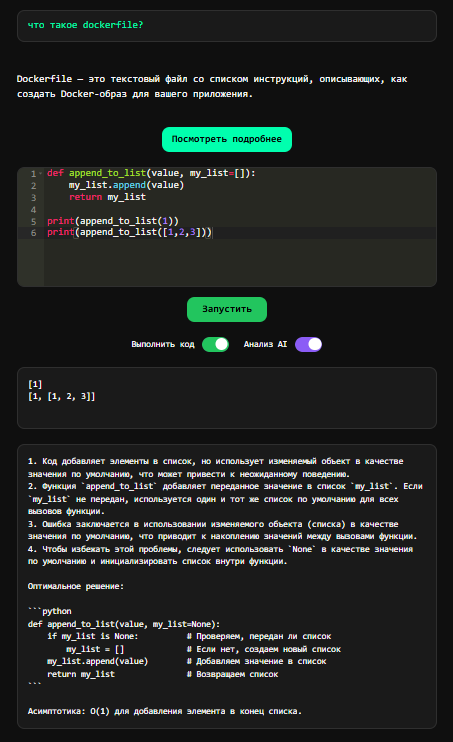Image resolution: width=453 pixels, height=742 pixels.
Task: Click the 'Посмотреть подробнее' button
Action: coord(227,139)
